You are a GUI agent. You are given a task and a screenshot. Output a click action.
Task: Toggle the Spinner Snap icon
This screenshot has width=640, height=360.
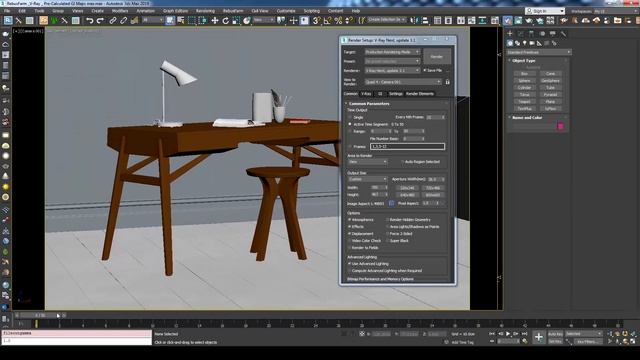tap(349, 20)
